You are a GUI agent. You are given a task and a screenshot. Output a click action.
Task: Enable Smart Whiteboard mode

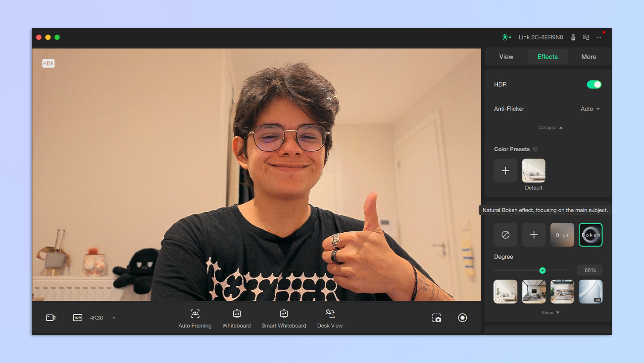(x=284, y=314)
